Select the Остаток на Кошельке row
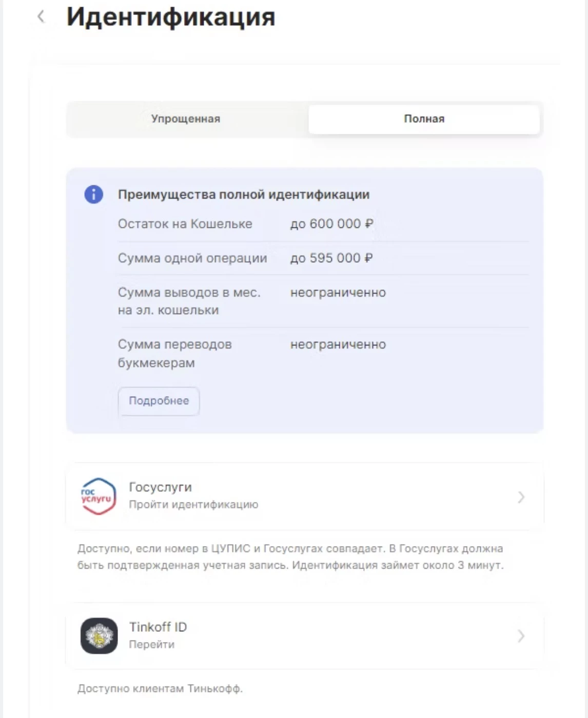 (185, 224)
